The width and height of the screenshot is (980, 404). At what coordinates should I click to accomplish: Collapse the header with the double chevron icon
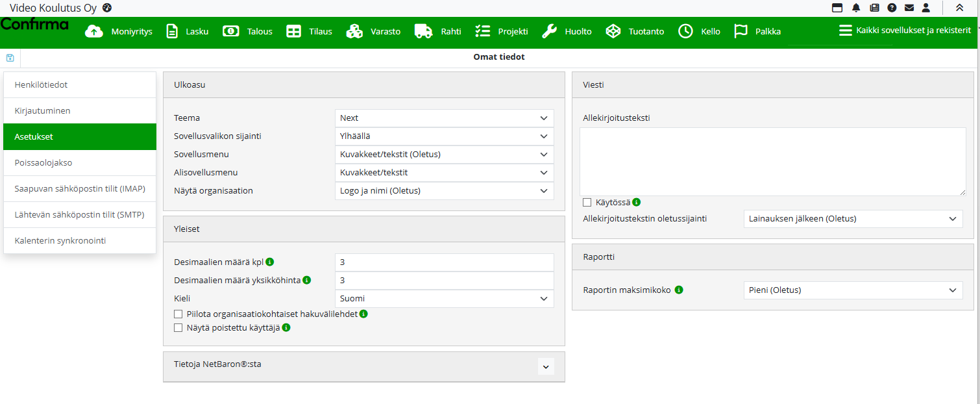(x=959, y=8)
